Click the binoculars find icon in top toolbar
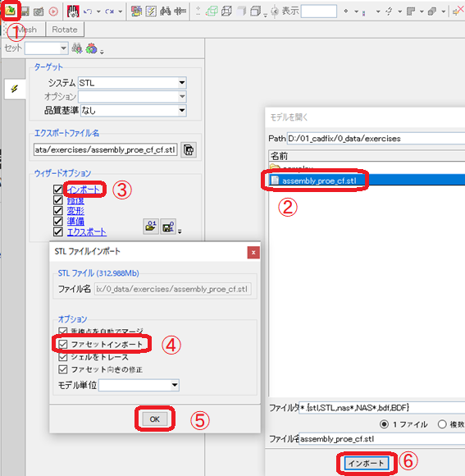465x476 pixels. pyautogui.click(x=166, y=11)
